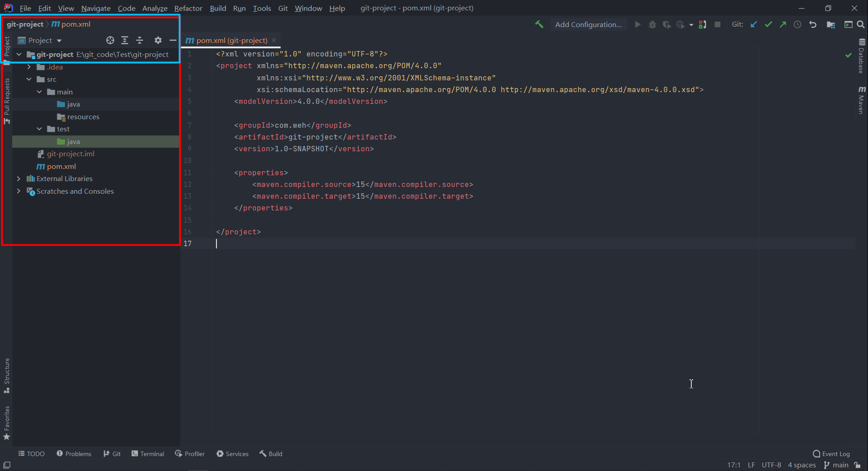Expand Scratches and Consoles node

point(19,191)
